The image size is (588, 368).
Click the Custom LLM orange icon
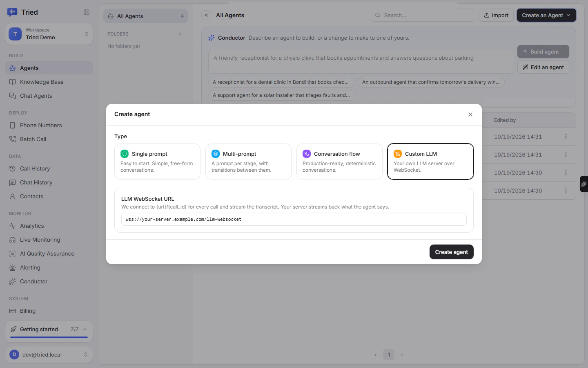[398, 154]
